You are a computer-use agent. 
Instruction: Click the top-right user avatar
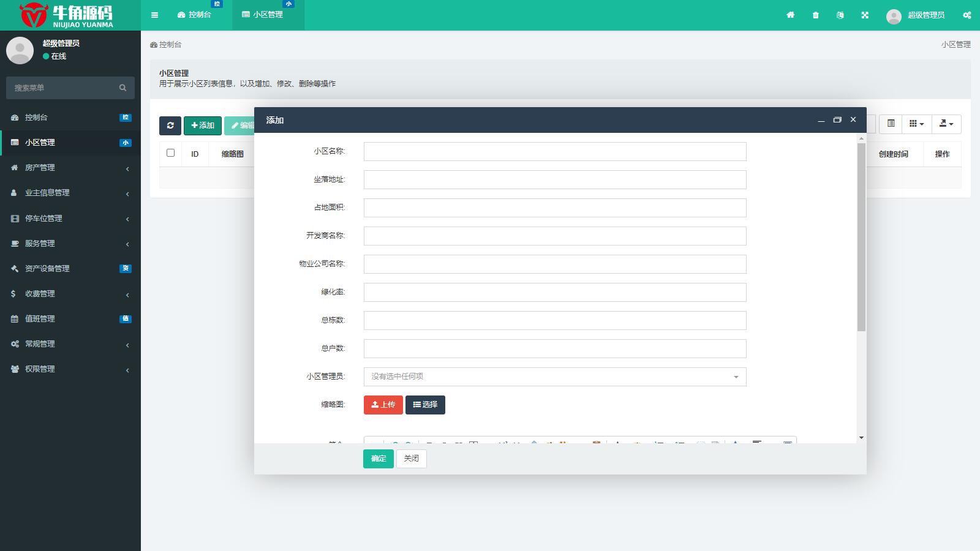point(894,17)
